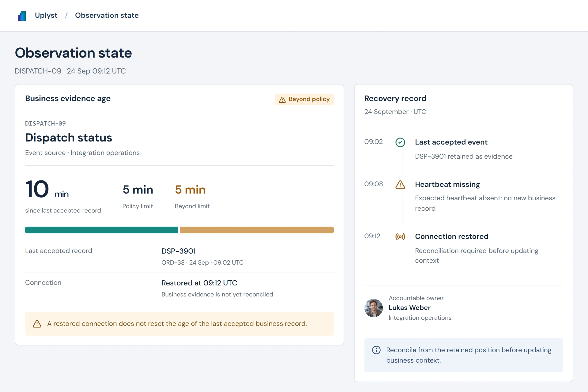
Task: Click the monospace DISPATCH-09 label
Action: click(x=45, y=123)
